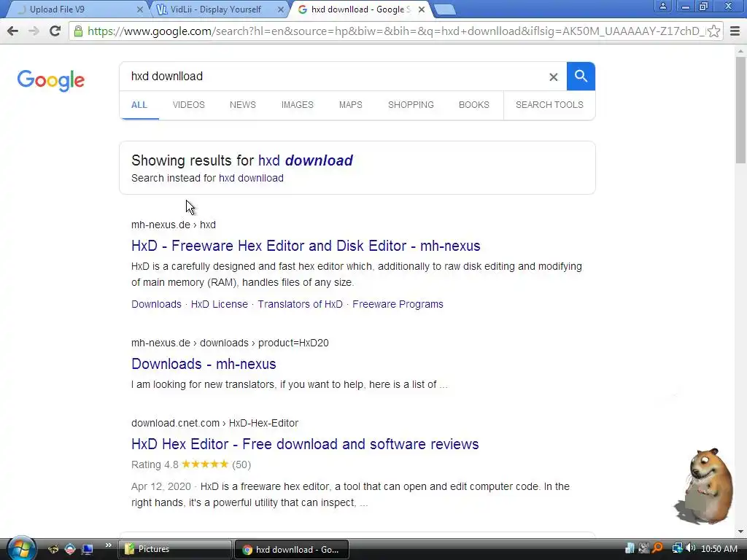Click the scrollbar up arrow
Viewport: 747px width, 560px height.
pos(740,50)
